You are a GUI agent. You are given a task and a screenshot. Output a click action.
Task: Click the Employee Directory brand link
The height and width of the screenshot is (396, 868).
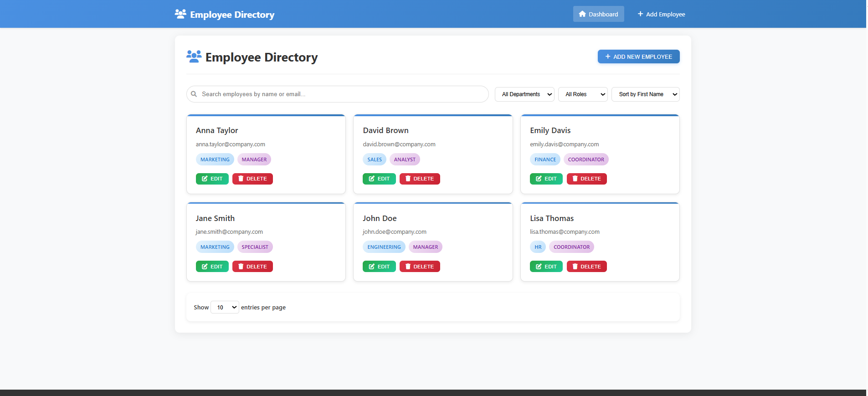coord(225,15)
